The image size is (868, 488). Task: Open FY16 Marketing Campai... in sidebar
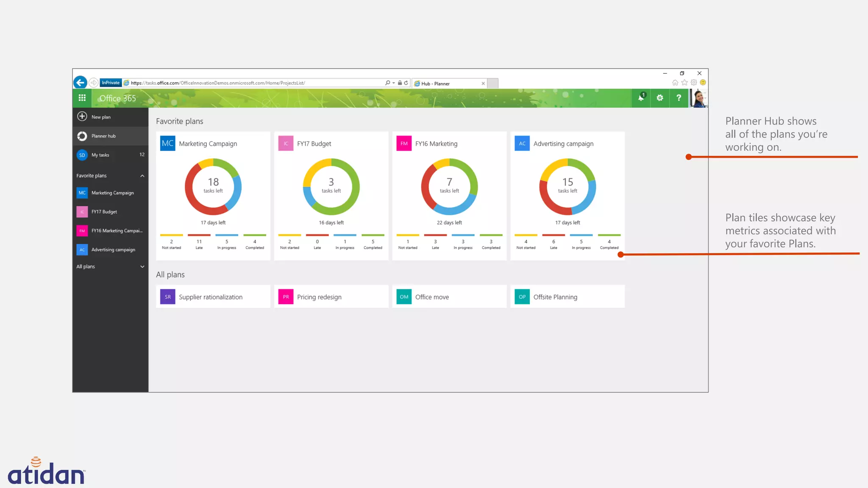click(x=111, y=231)
